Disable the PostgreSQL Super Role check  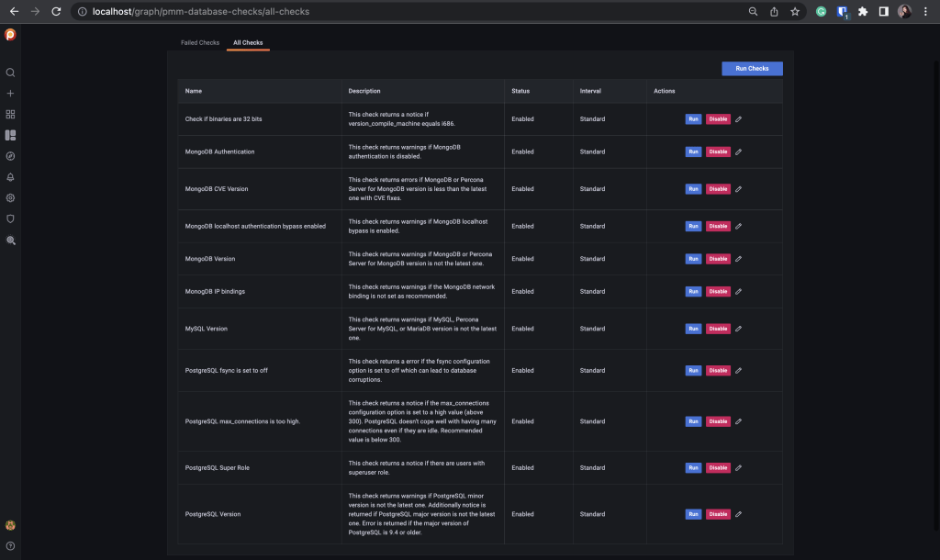coord(718,467)
